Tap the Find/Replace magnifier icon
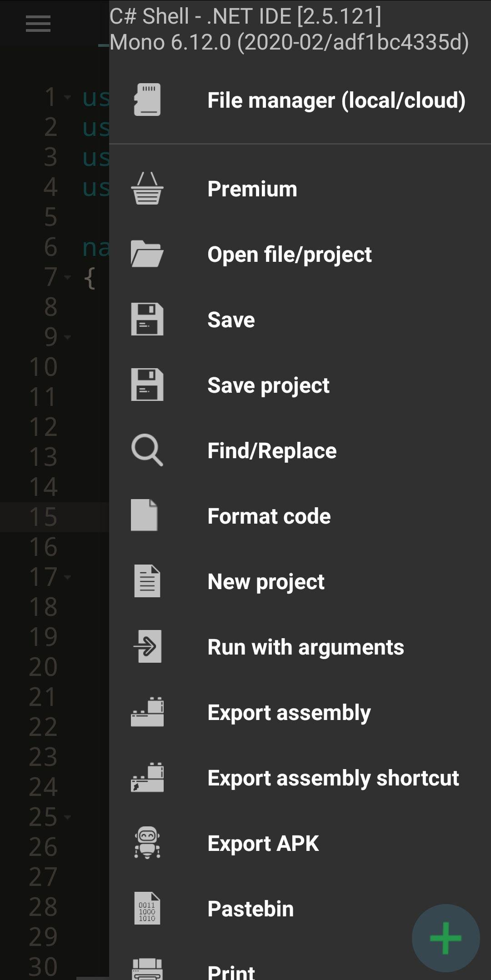Viewport: 491px width, 980px height. 147,450
